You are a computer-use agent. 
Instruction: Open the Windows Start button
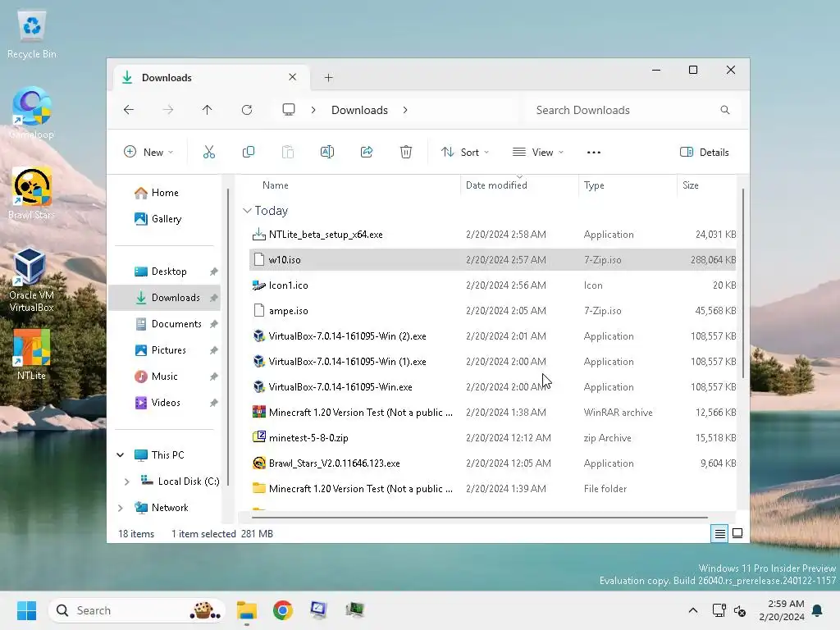(26, 610)
